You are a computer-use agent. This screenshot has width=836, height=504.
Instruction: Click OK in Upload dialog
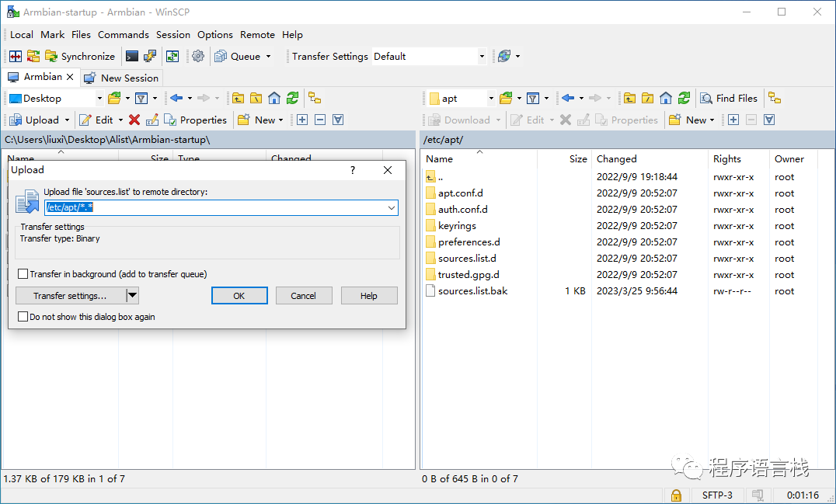tap(239, 296)
